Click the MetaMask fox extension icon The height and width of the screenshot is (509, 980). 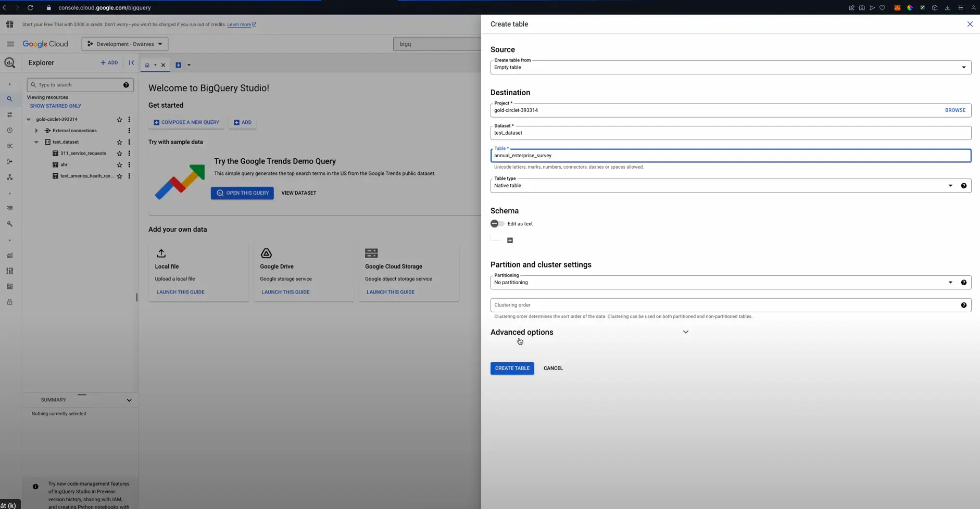897,8
